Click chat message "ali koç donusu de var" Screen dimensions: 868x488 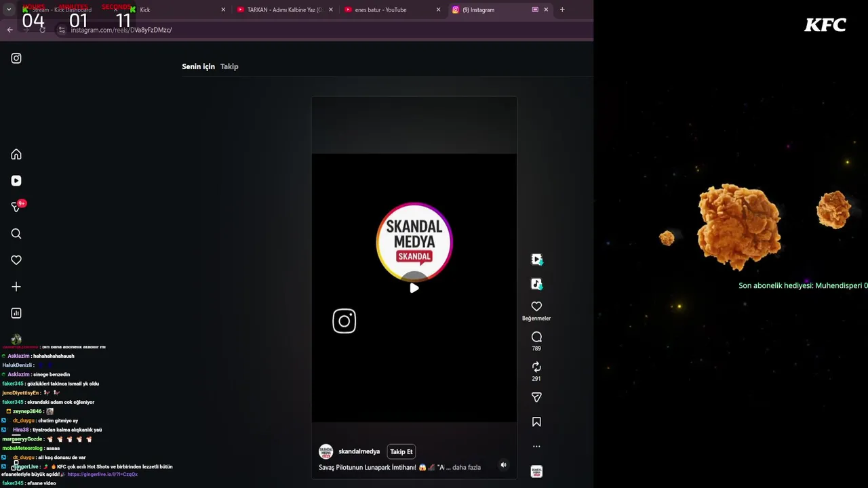pos(61,457)
